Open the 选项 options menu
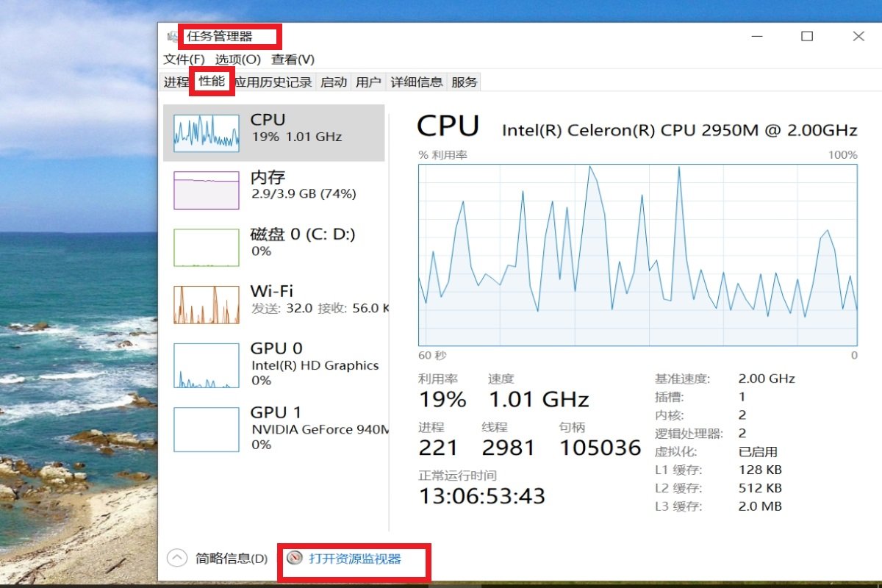Viewport: 882px width, 588px height. (236, 59)
